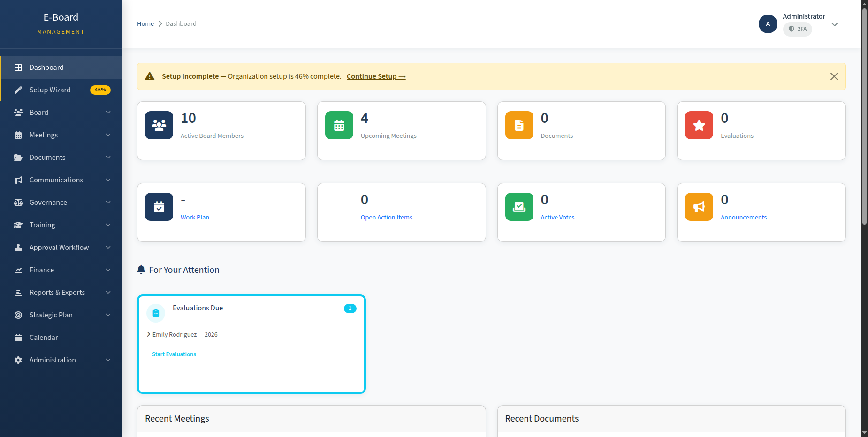Click the Work Plan calendar-check icon

159,207
